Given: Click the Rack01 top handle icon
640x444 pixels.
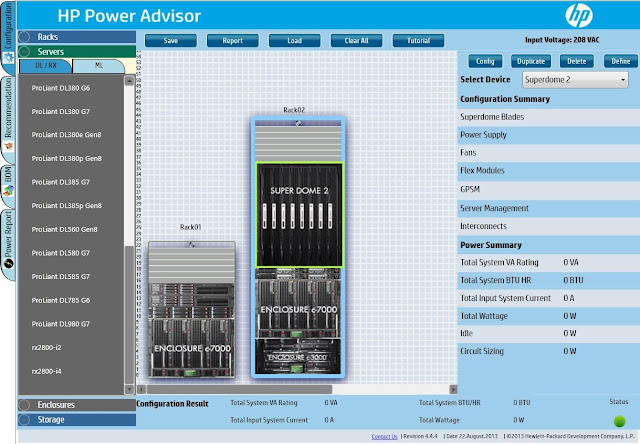Looking at the screenshot, I should tap(191, 244).
